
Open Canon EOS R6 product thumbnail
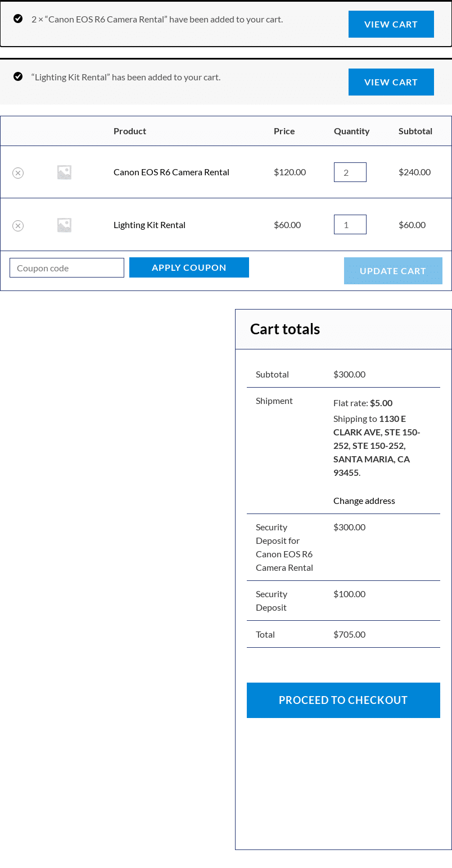pyautogui.click(x=64, y=172)
